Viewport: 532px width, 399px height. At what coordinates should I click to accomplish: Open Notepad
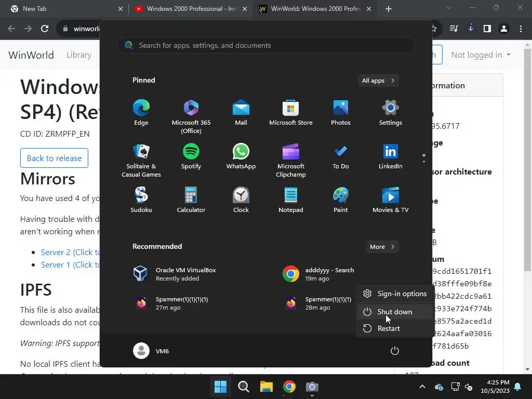[291, 200]
